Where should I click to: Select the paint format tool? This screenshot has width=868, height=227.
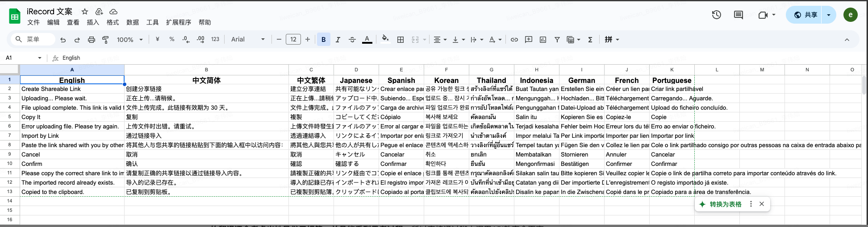106,40
